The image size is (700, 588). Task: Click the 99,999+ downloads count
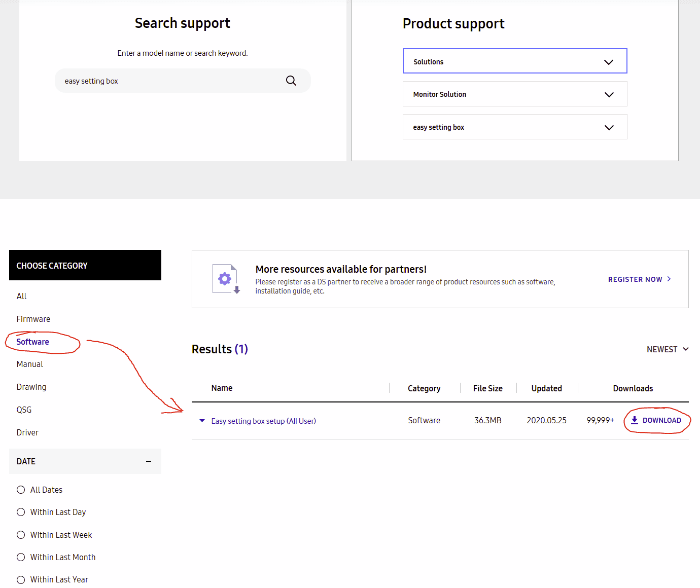pyautogui.click(x=601, y=420)
